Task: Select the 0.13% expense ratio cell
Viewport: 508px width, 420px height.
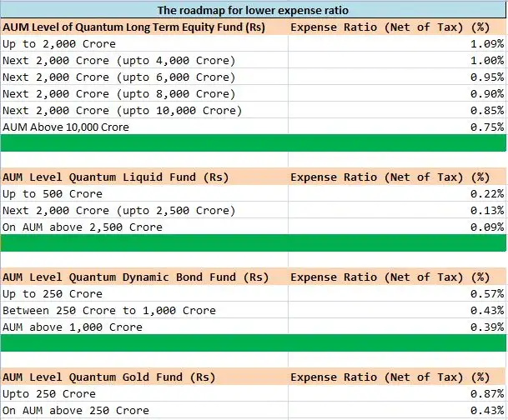Action: pyautogui.click(x=487, y=210)
